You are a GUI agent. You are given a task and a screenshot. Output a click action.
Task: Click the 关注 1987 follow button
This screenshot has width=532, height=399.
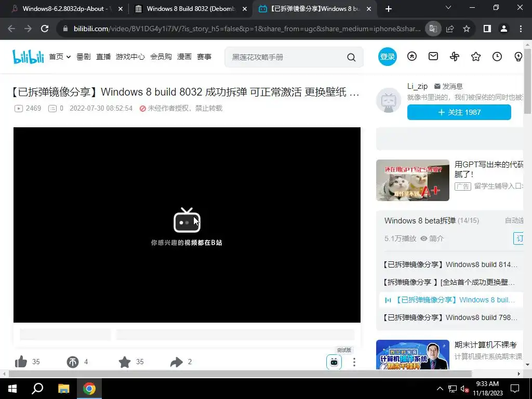[x=459, y=112]
